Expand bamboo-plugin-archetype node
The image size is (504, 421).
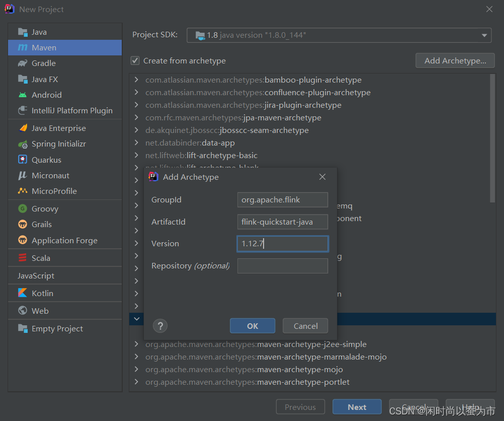tap(136, 80)
